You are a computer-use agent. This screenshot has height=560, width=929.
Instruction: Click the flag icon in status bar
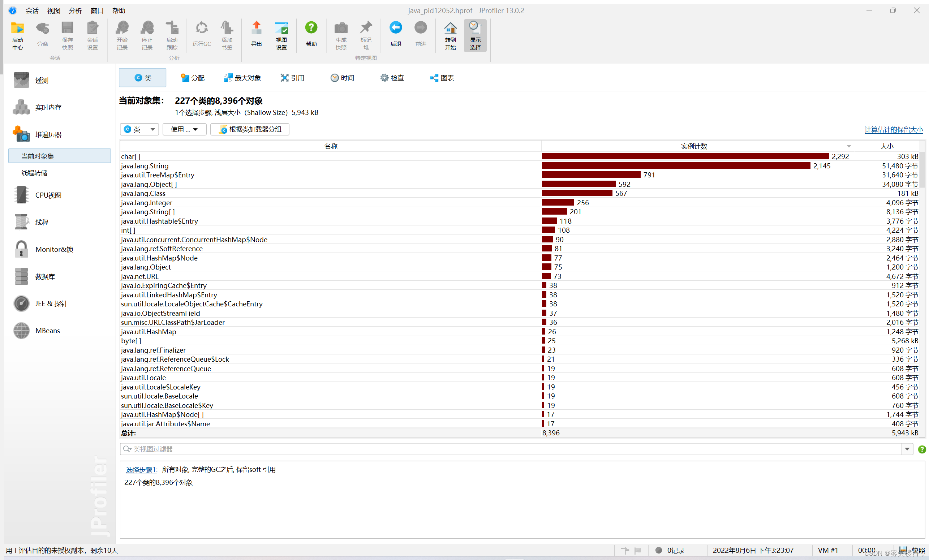[638, 551]
